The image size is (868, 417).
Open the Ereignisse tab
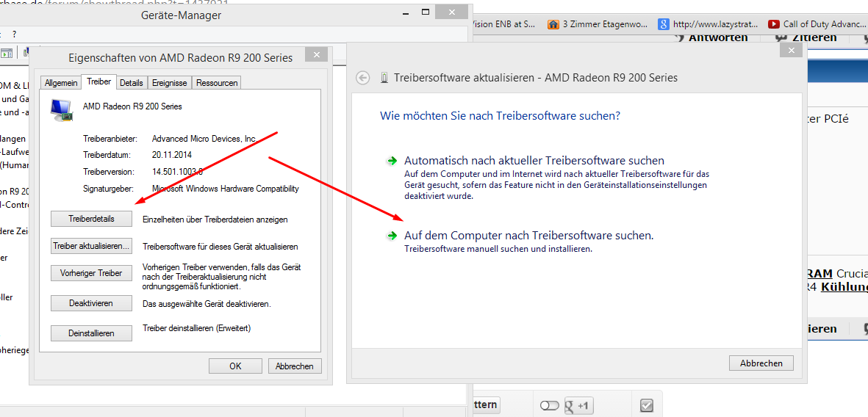[169, 83]
